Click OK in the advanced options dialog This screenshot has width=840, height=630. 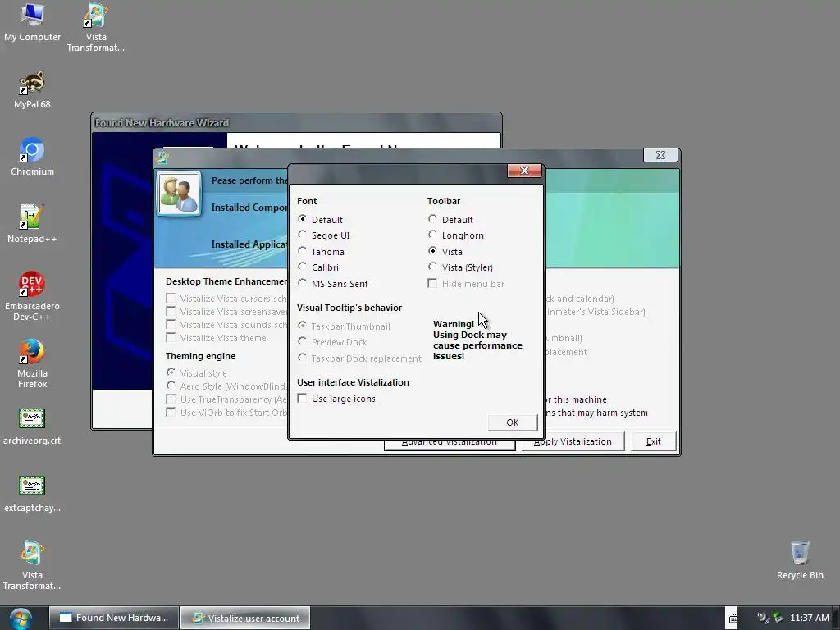[512, 422]
